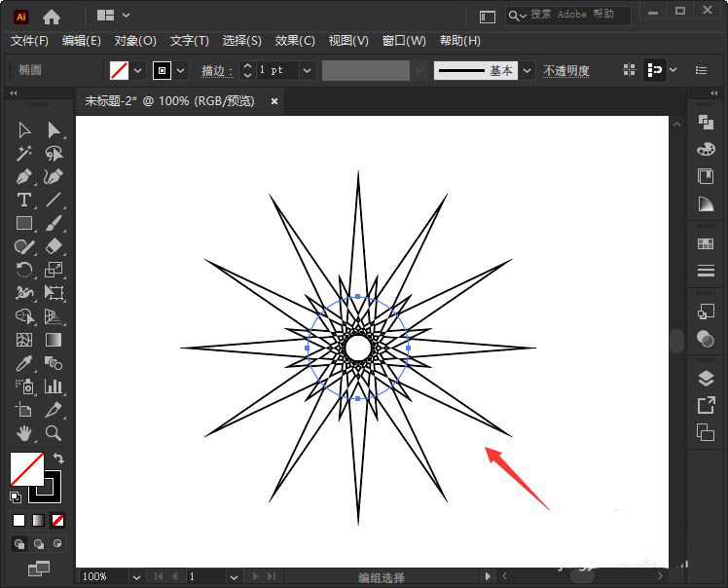Collapse the left tools panel
The width and height of the screenshot is (728, 588).
[13, 93]
